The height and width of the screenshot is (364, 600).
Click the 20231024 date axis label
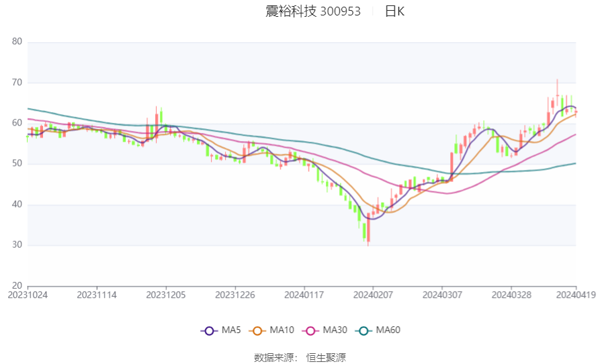tap(28, 295)
